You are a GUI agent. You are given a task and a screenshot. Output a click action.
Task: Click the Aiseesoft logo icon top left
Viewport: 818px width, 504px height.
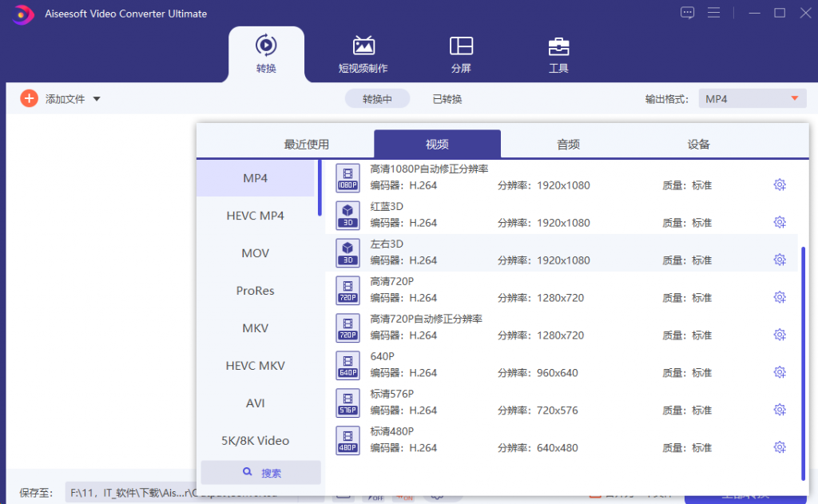pos(22,14)
